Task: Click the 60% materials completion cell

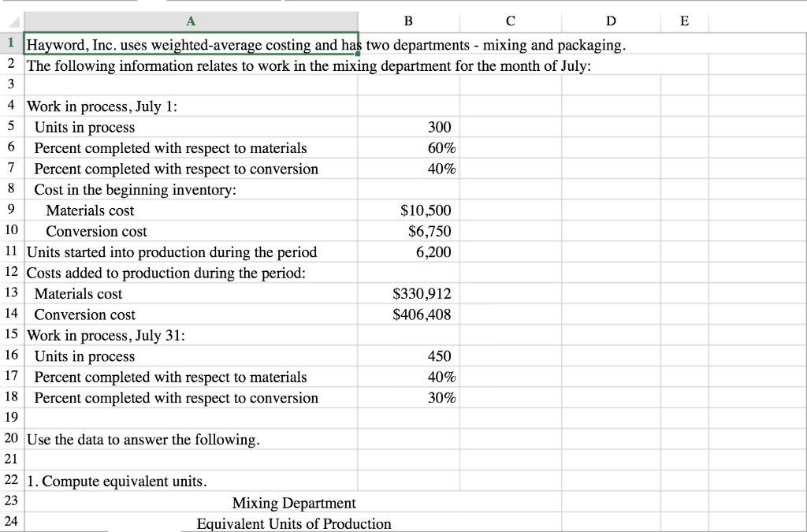Action: (x=409, y=148)
